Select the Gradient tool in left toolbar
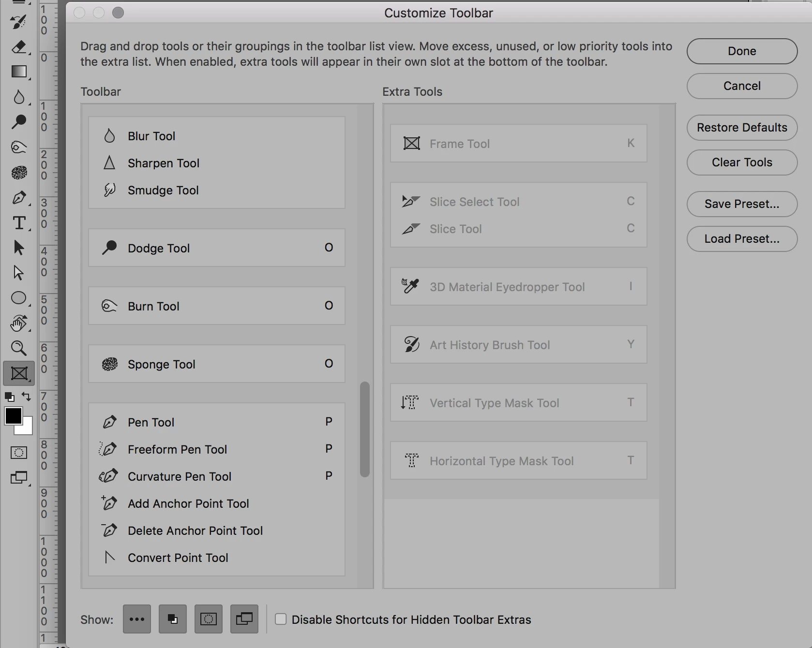812x648 pixels. pos(18,72)
